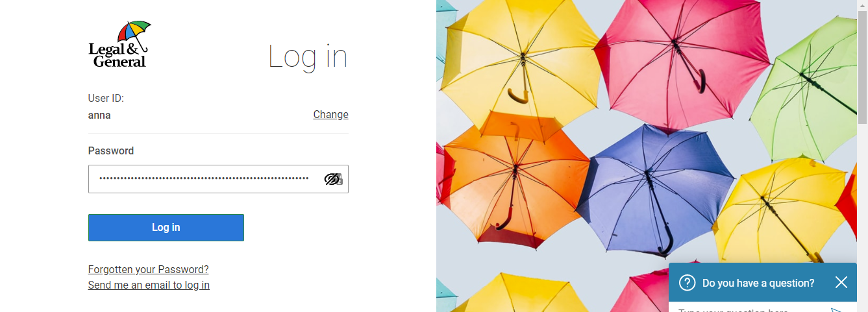868x312 pixels.
Task: Click the question mark icon in the help widget
Action: pos(687,283)
